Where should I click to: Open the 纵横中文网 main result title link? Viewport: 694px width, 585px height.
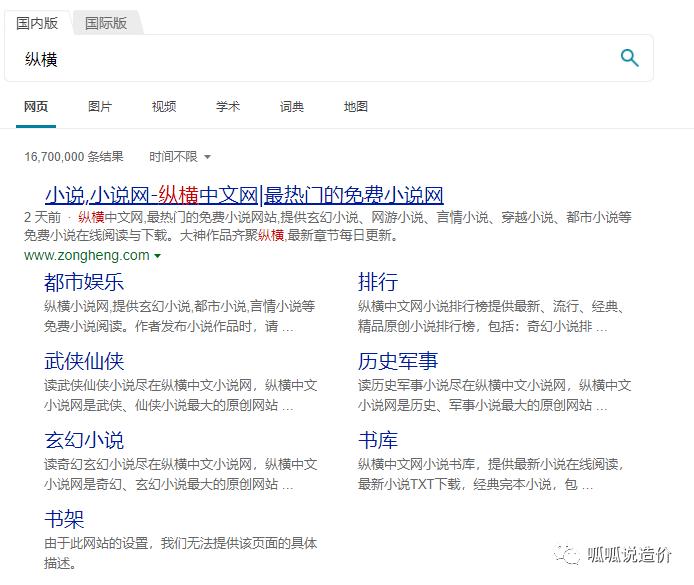(x=244, y=195)
